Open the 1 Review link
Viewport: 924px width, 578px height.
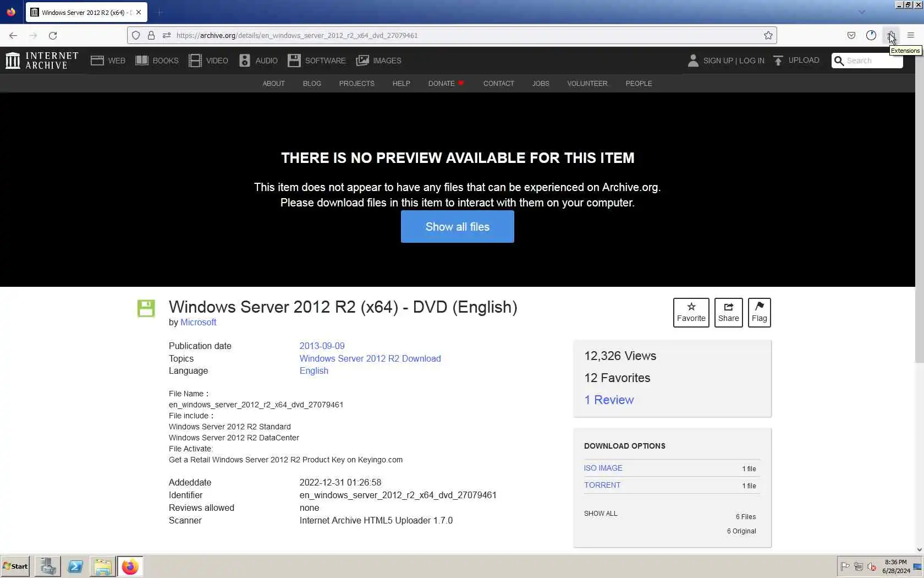(609, 400)
